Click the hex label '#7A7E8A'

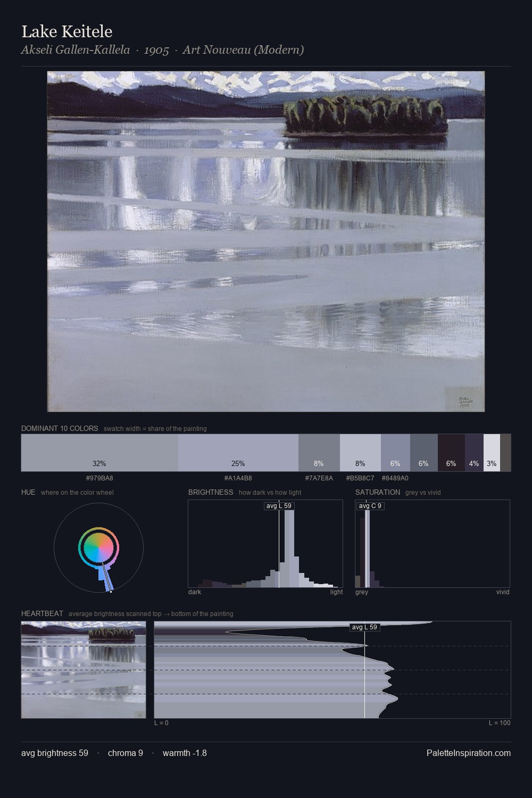tap(319, 478)
